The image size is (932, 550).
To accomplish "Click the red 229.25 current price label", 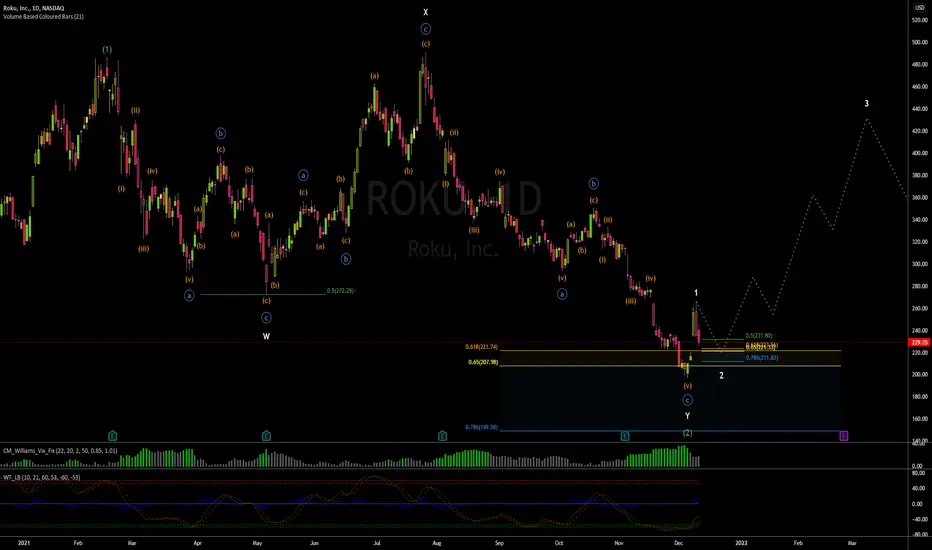I will 919,342.
